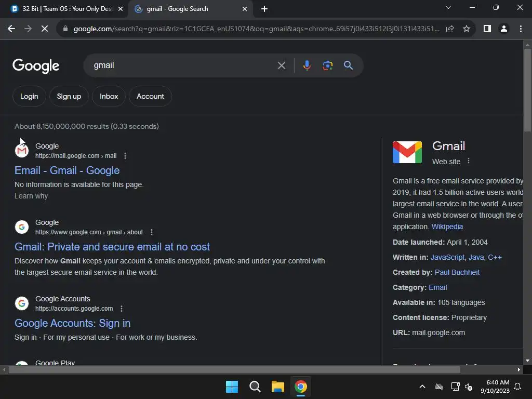The width and height of the screenshot is (532, 399).
Task: Click the Learn why link
Action: pos(31,196)
